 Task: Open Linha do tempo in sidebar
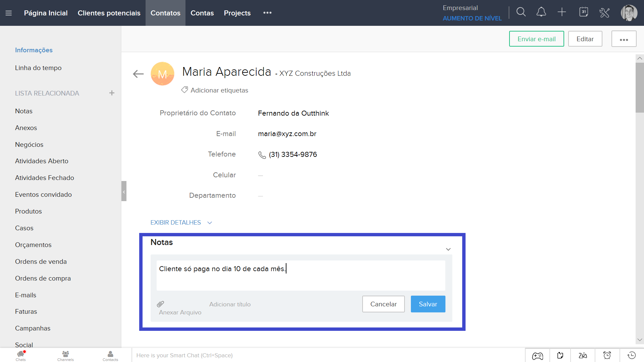coord(38,68)
